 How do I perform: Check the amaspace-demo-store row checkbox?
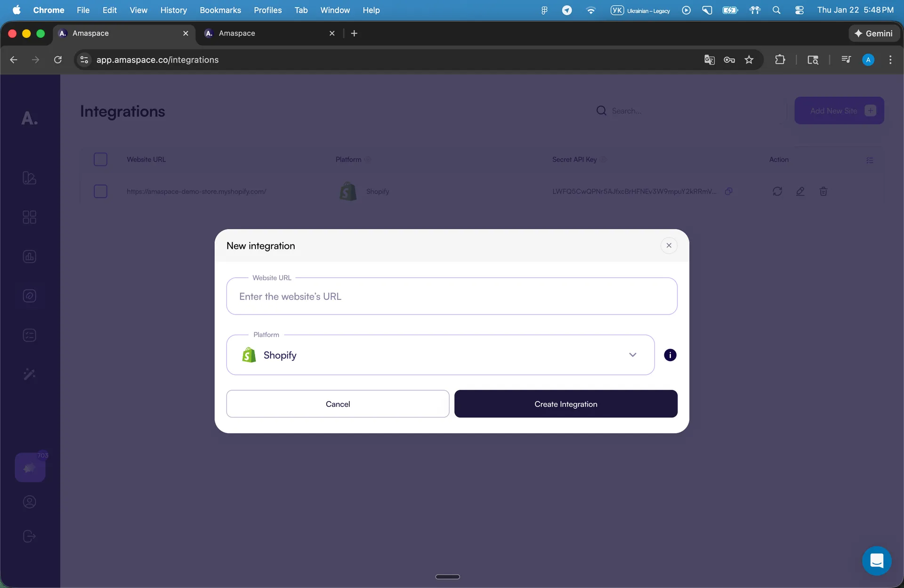100,191
